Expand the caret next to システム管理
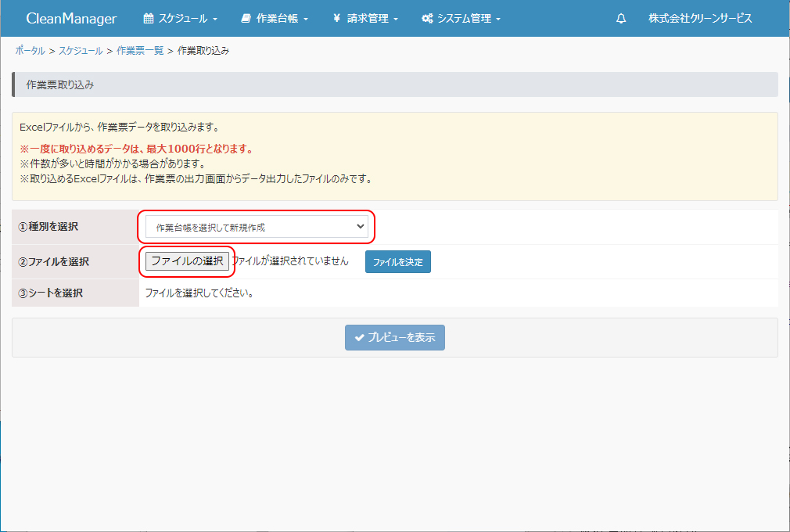 pyautogui.click(x=498, y=20)
